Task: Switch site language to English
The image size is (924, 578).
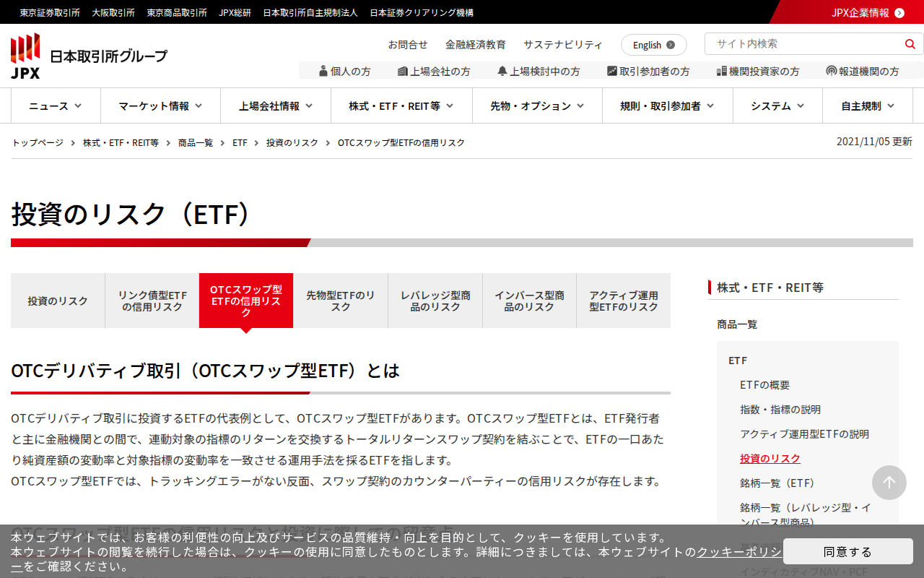Action: pos(653,45)
